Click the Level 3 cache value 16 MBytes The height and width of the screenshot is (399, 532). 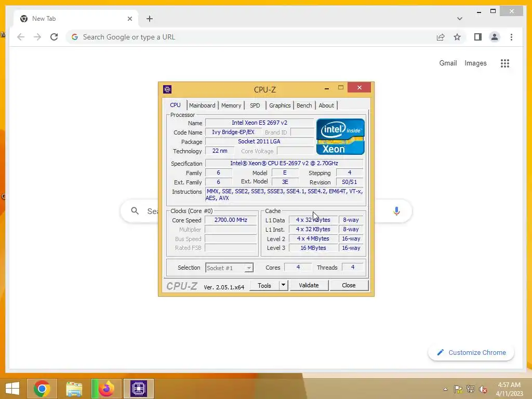coord(313,248)
